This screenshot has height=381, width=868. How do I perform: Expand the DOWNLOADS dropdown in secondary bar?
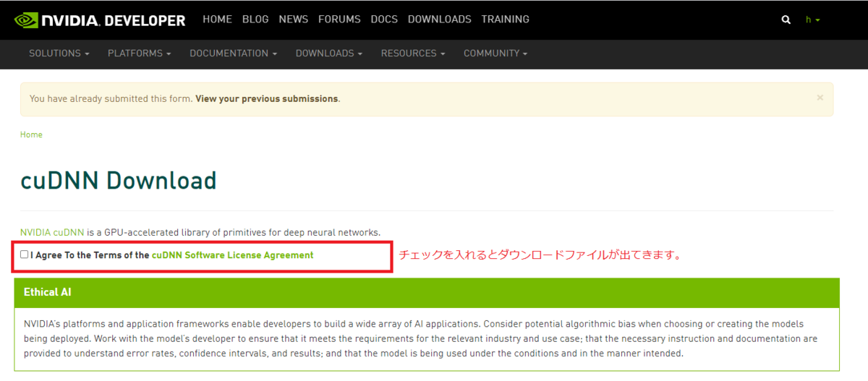[329, 53]
